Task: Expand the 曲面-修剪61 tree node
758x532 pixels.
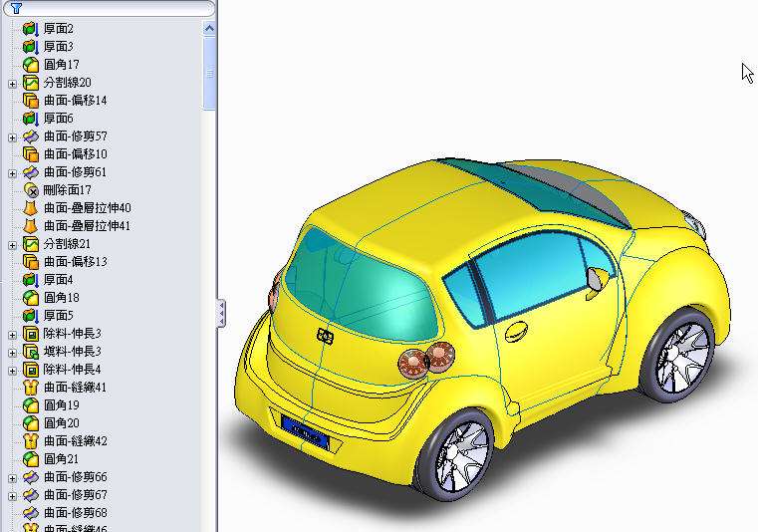Action: [x=13, y=173]
